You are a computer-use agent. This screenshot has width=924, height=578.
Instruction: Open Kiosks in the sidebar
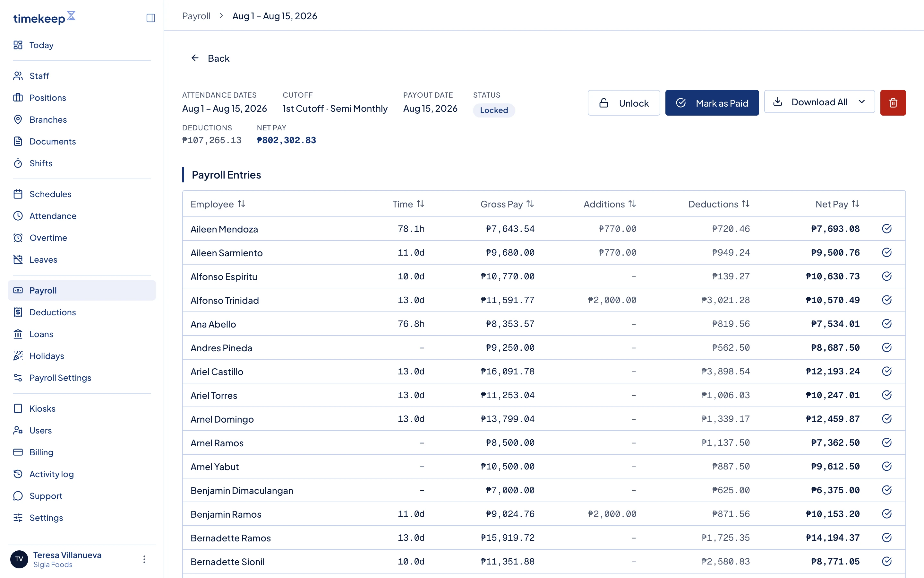pos(82,409)
